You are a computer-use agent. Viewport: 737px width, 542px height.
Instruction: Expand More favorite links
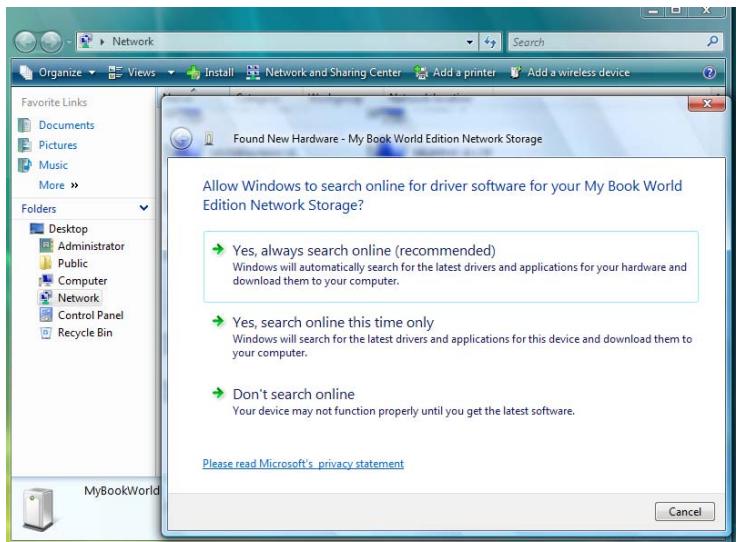click(x=58, y=185)
